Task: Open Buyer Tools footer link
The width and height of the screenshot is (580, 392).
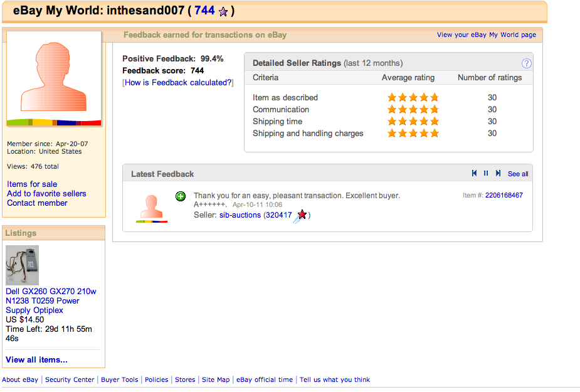Action: pyautogui.click(x=120, y=380)
